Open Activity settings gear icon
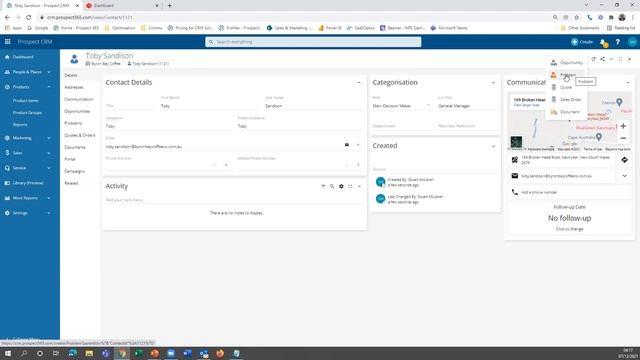The height and width of the screenshot is (360, 640). tap(341, 187)
